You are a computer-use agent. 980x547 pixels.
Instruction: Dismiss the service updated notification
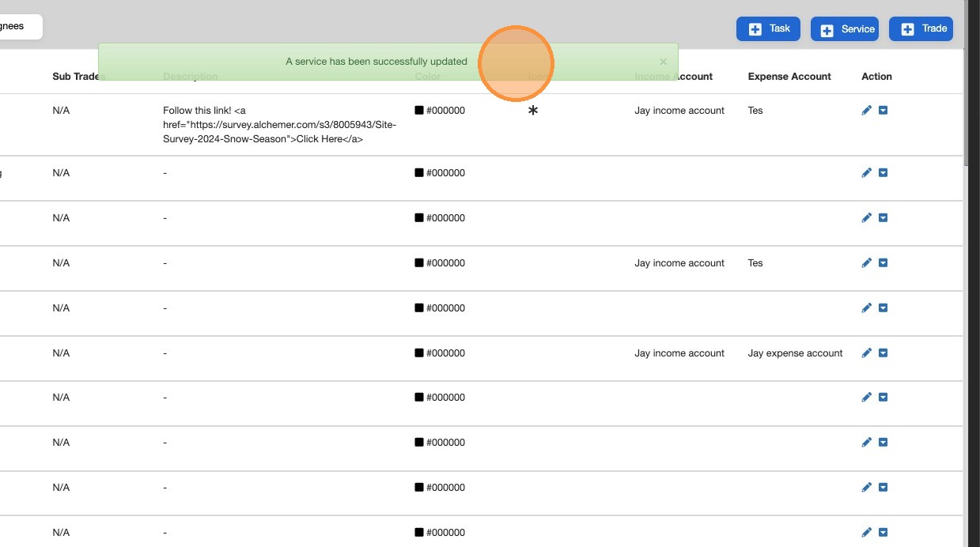pyautogui.click(x=663, y=62)
